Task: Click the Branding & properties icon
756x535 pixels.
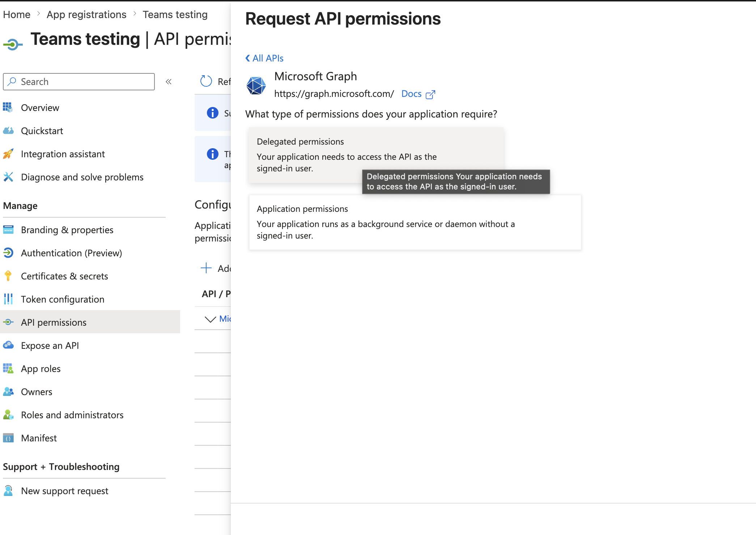Action: point(8,230)
